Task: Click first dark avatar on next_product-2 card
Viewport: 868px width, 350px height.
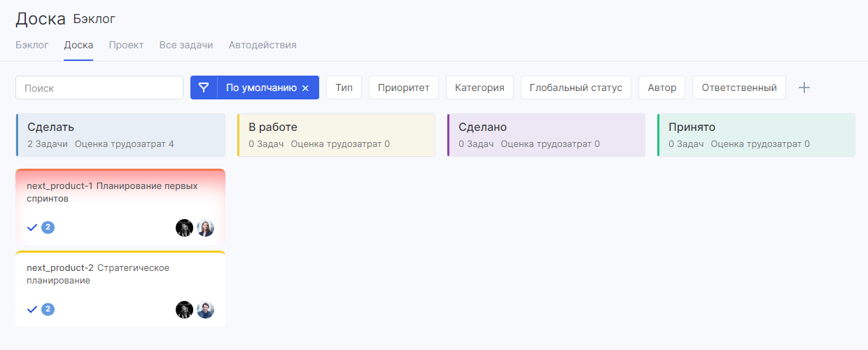Action: point(184,309)
